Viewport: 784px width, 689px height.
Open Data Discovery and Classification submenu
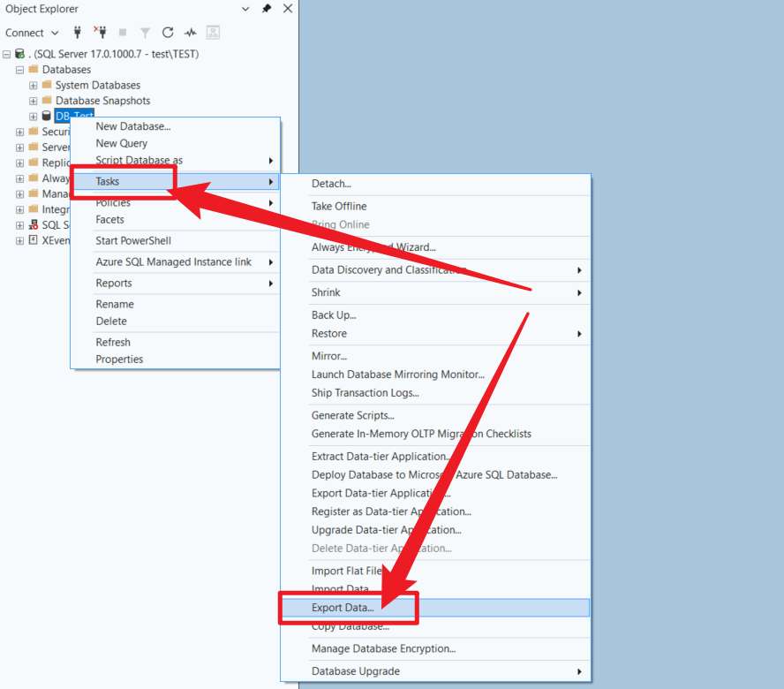click(435, 270)
